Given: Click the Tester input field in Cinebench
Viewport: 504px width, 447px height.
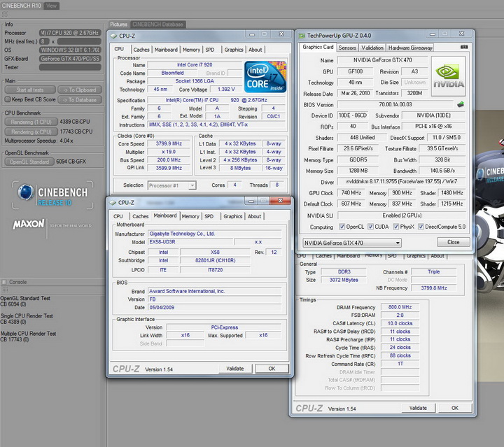Looking at the screenshot, I should point(70,67).
